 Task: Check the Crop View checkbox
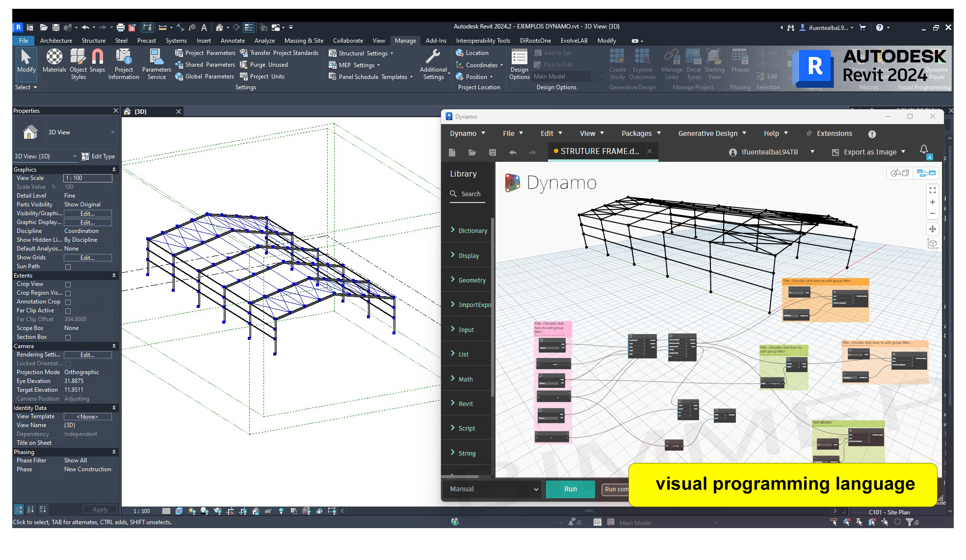point(68,284)
